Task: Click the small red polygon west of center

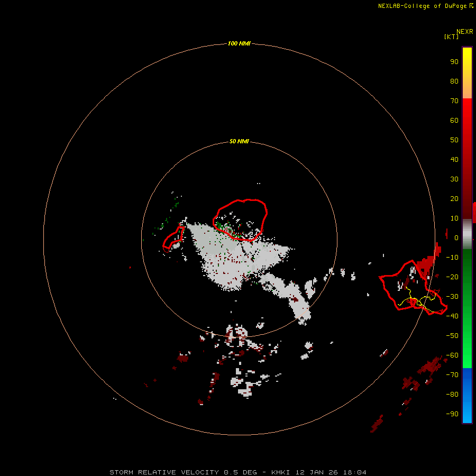Action: click(x=173, y=240)
